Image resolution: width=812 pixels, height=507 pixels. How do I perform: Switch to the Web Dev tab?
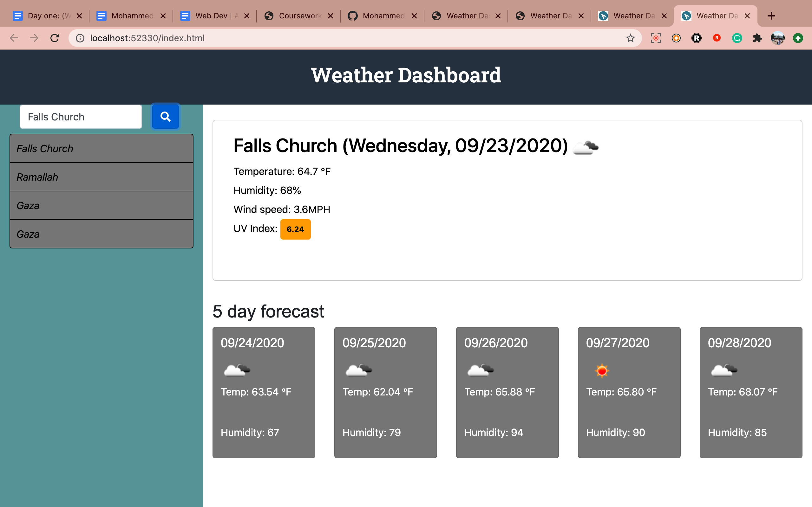[x=211, y=16]
